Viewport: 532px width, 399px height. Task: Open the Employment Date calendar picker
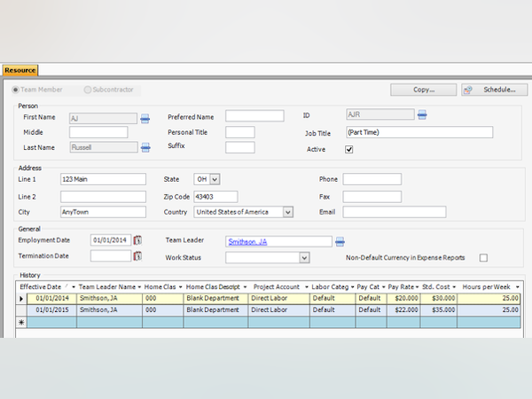(x=137, y=240)
